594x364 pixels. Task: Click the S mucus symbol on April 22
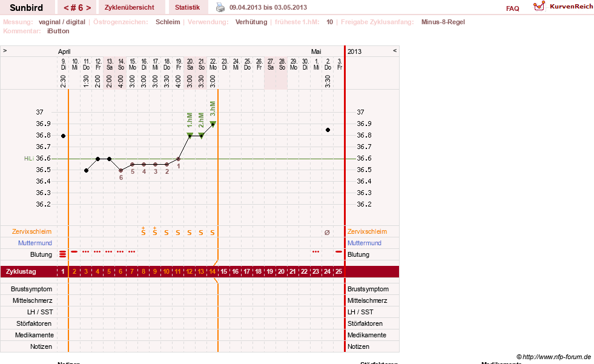point(213,233)
